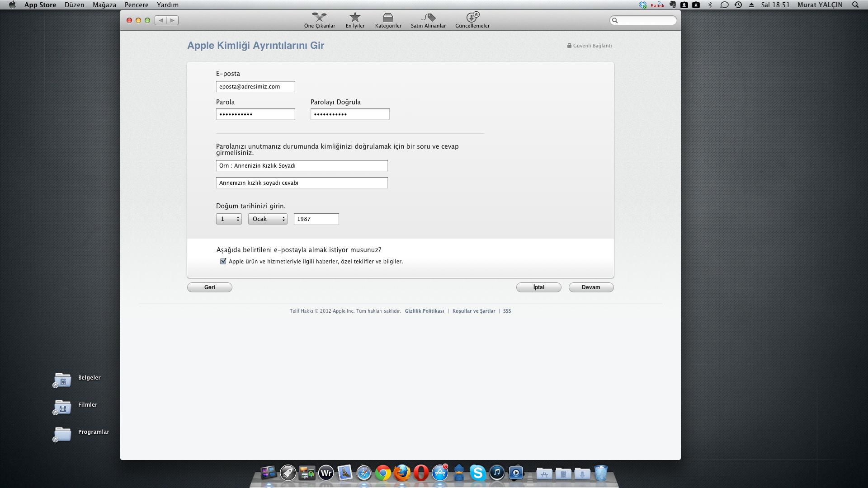The image size is (868, 488).
Task: Go back with the Geri button
Action: coord(209,287)
